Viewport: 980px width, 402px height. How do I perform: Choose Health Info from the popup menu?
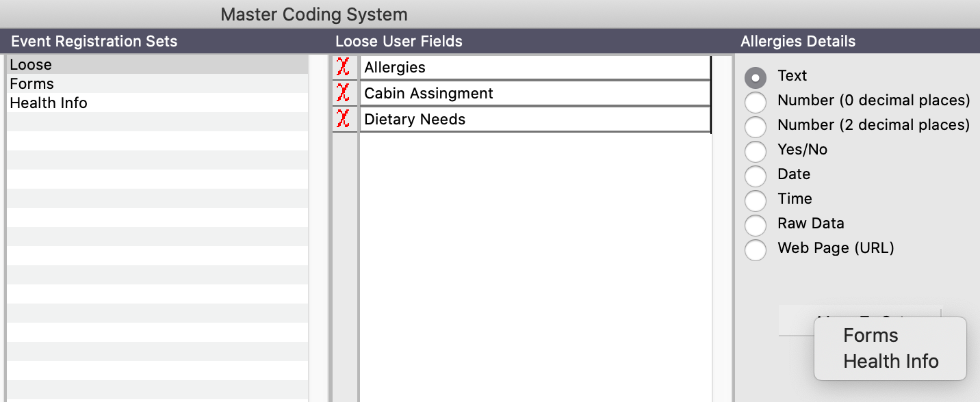[x=890, y=362]
